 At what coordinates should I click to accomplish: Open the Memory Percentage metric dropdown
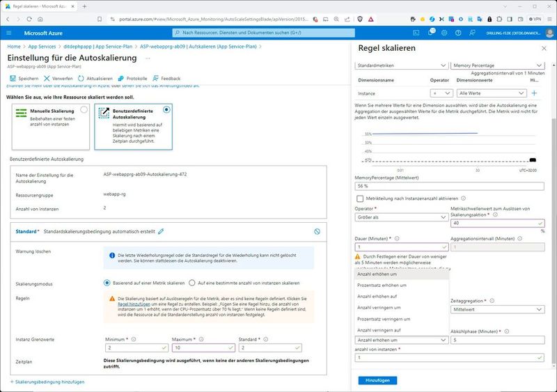(x=497, y=65)
